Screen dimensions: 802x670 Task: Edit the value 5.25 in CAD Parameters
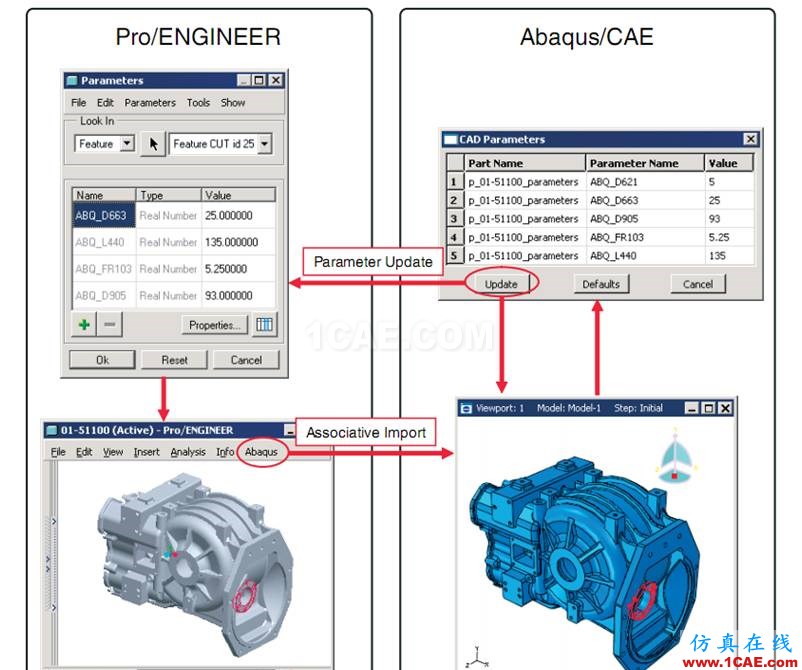tap(729, 237)
